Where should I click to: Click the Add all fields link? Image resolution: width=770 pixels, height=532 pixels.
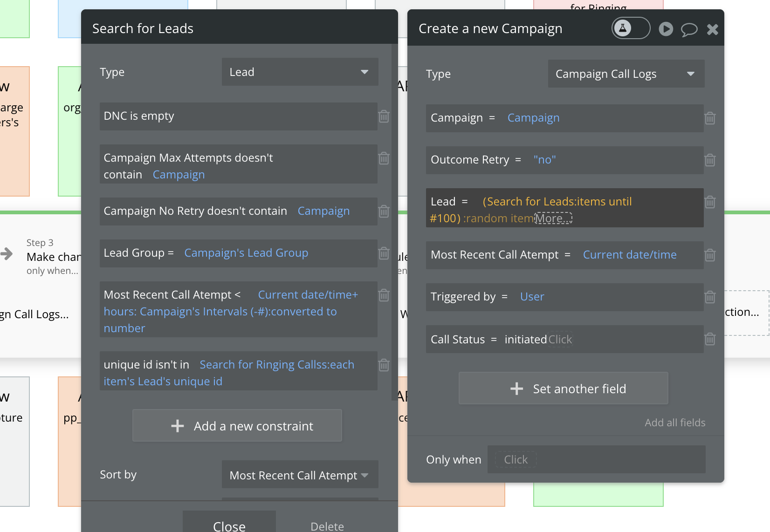coord(674,423)
